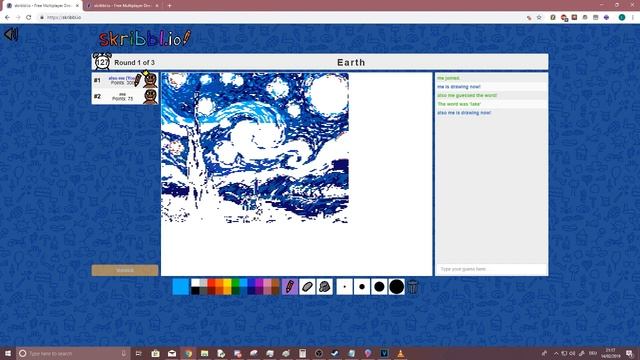Focus the 'Type your guess here' field
Image resolution: width=640 pixels, height=360 pixels.
(x=491, y=269)
